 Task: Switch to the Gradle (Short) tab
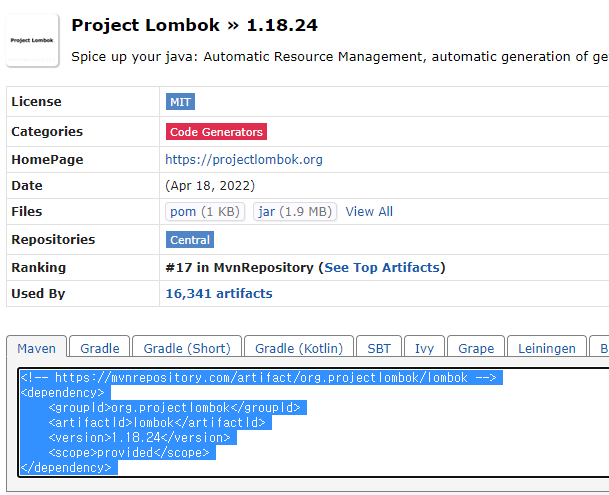(187, 347)
